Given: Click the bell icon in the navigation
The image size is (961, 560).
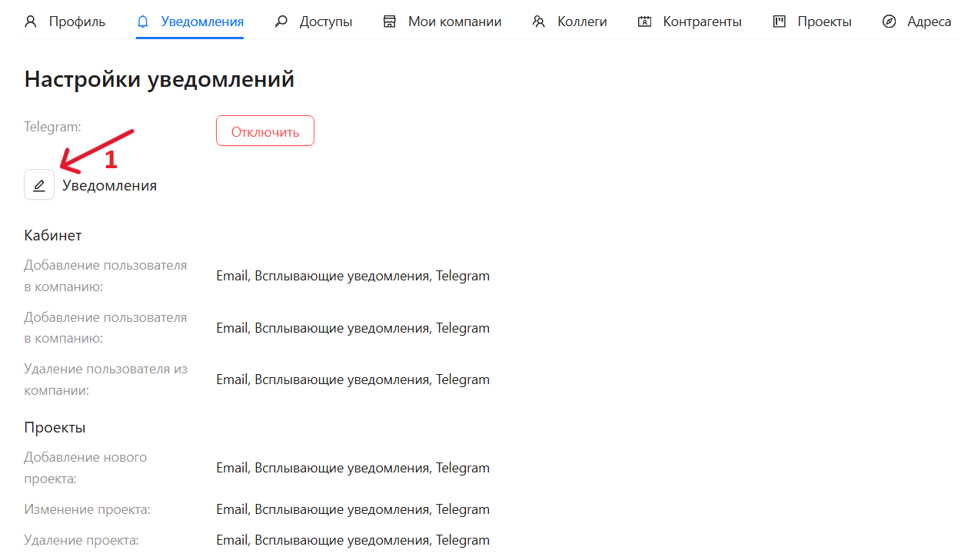Looking at the screenshot, I should [142, 22].
